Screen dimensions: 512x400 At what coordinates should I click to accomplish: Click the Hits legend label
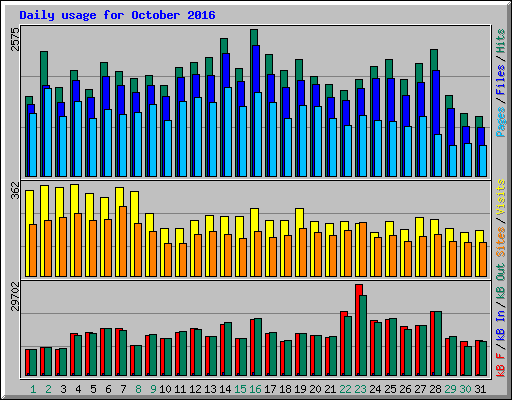tap(501, 41)
